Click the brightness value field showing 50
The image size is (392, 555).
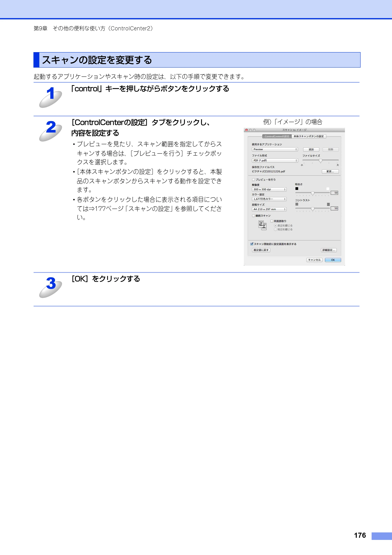click(335, 193)
